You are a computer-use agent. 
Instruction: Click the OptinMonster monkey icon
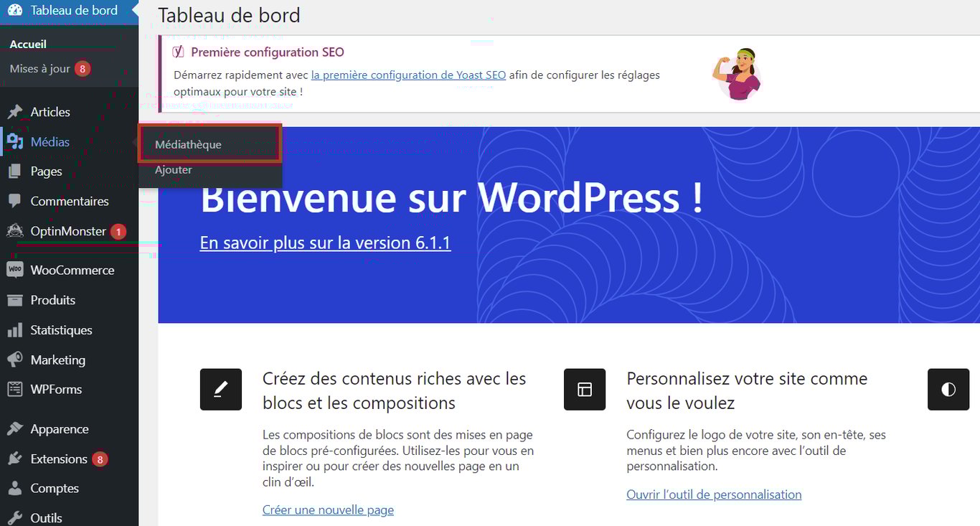(x=17, y=231)
